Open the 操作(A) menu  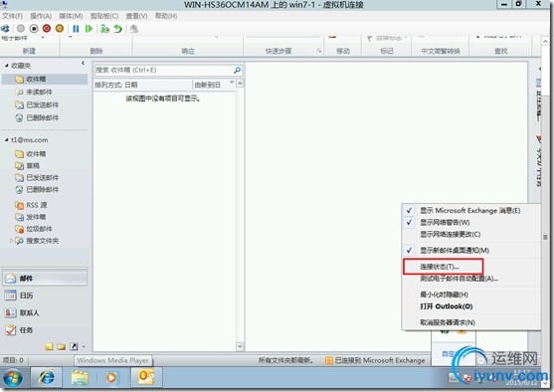[x=41, y=16]
